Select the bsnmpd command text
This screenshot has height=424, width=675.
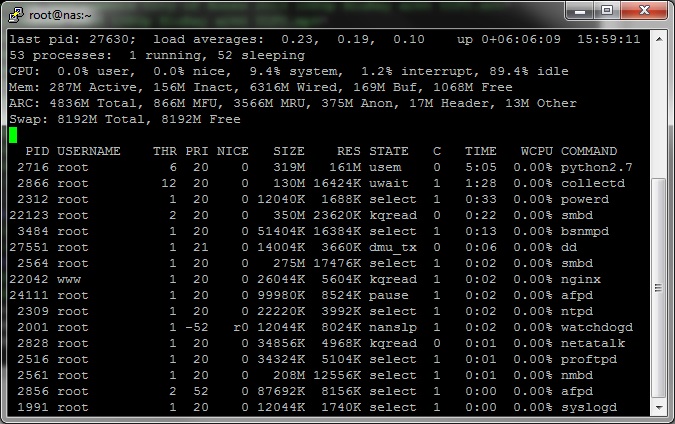click(x=585, y=231)
